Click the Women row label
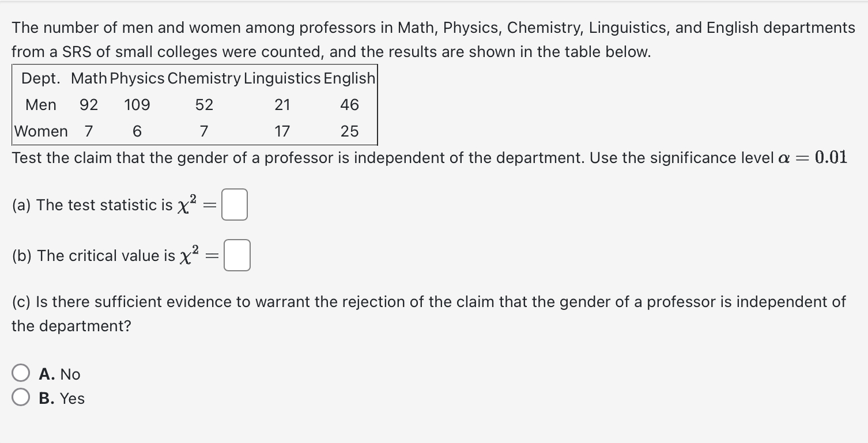The height and width of the screenshot is (443, 868). pos(41,131)
